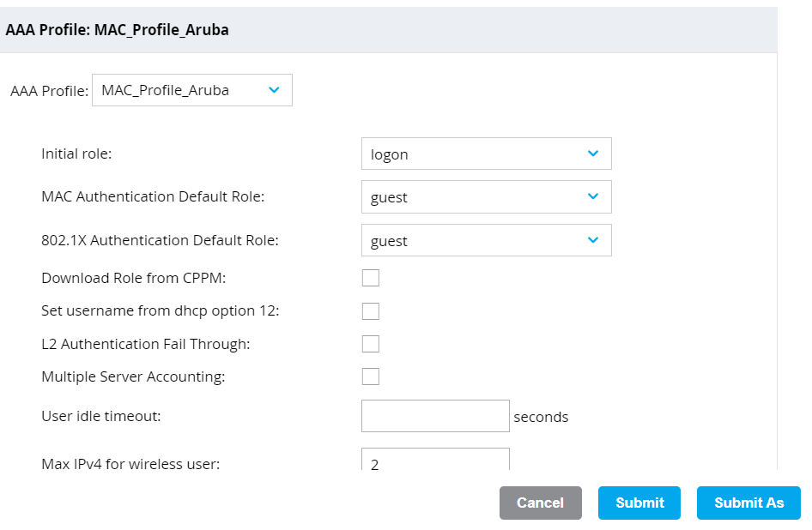This screenshot has height=530, width=812.
Task: Click the 'AAA Profile: MAC_Profile_Aruba' header title
Action: 117,30
